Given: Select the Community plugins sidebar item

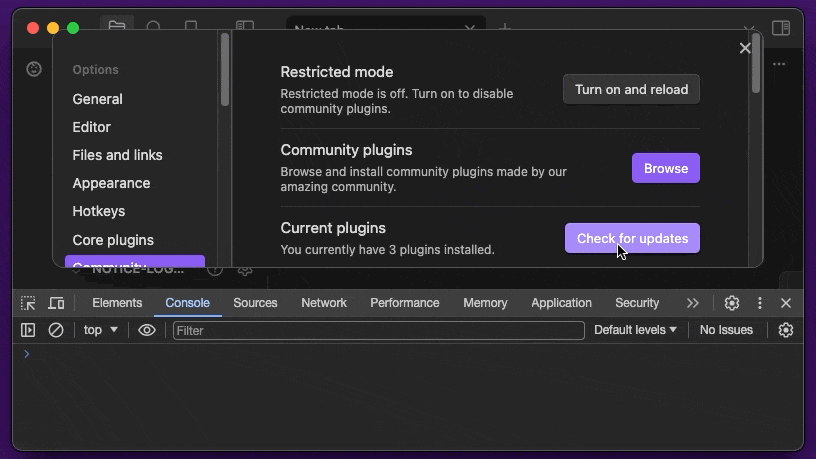Looking at the screenshot, I should point(135,261).
